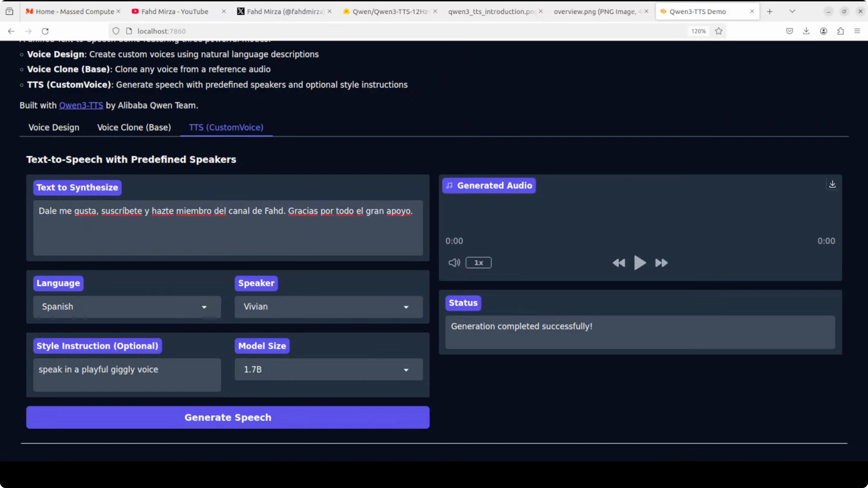This screenshot has height=488, width=868.
Task: Change playback speed 1x button
Action: click(x=478, y=263)
